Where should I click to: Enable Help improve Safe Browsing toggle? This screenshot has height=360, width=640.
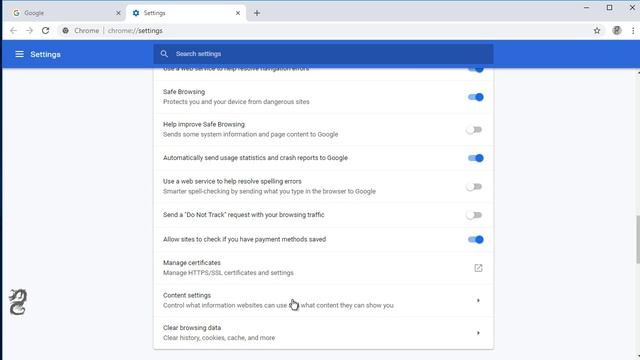pyautogui.click(x=474, y=130)
